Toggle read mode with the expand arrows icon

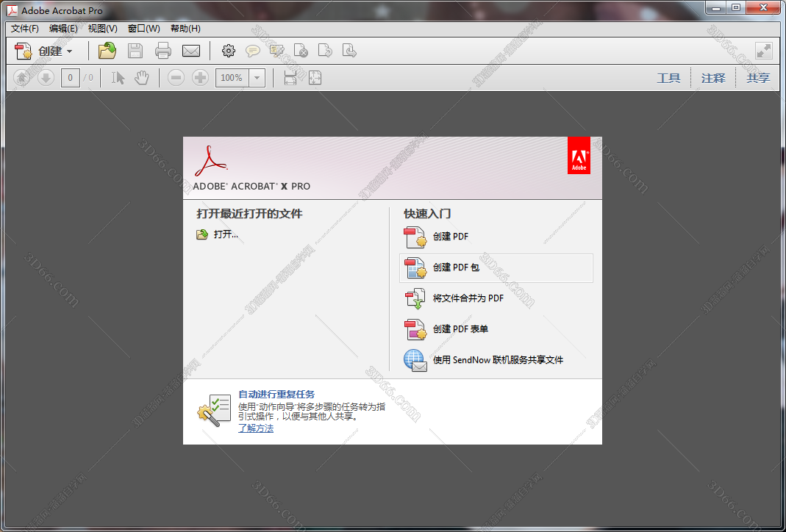(x=764, y=51)
